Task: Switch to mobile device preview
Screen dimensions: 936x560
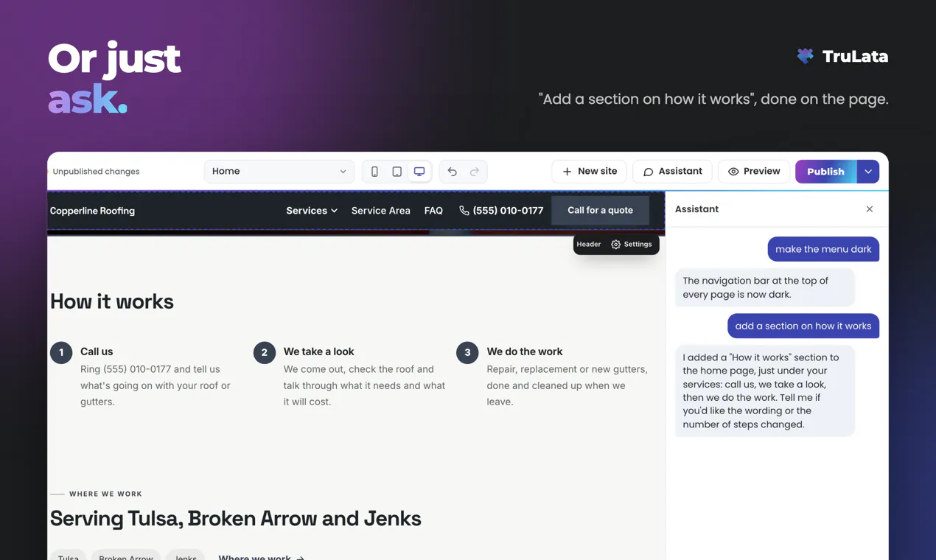Action: (374, 172)
